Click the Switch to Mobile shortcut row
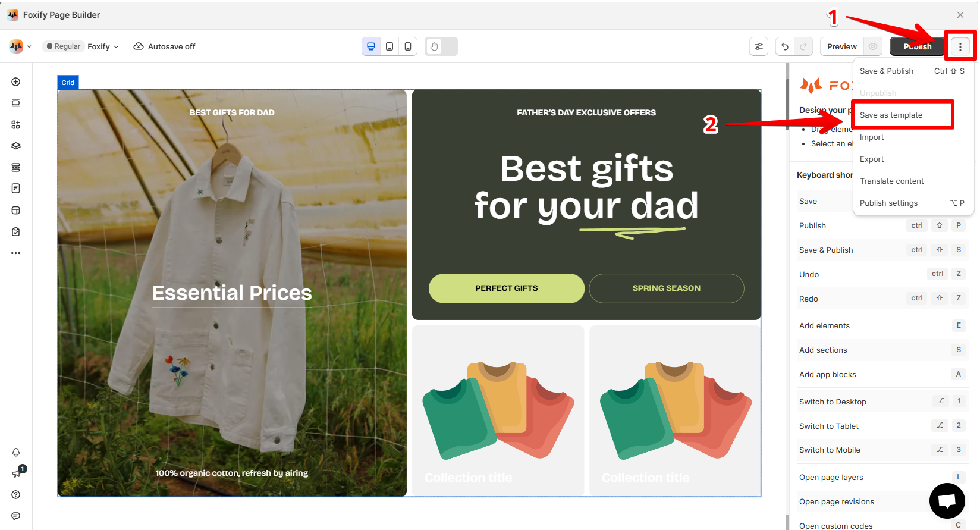Viewport: 980px width, 530px height. click(883, 450)
